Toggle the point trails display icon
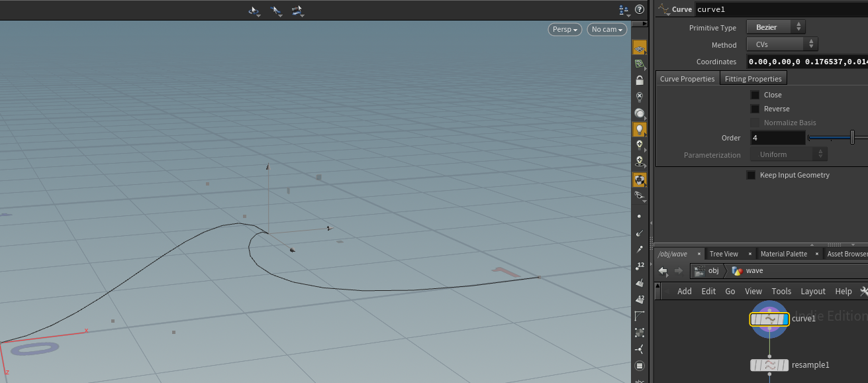Viewport: 868px width, 383px height. click(x=639, y=250)
